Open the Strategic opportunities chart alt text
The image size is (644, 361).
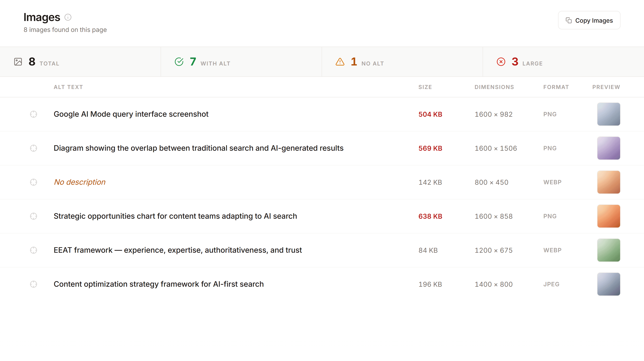tap(175, 216)
